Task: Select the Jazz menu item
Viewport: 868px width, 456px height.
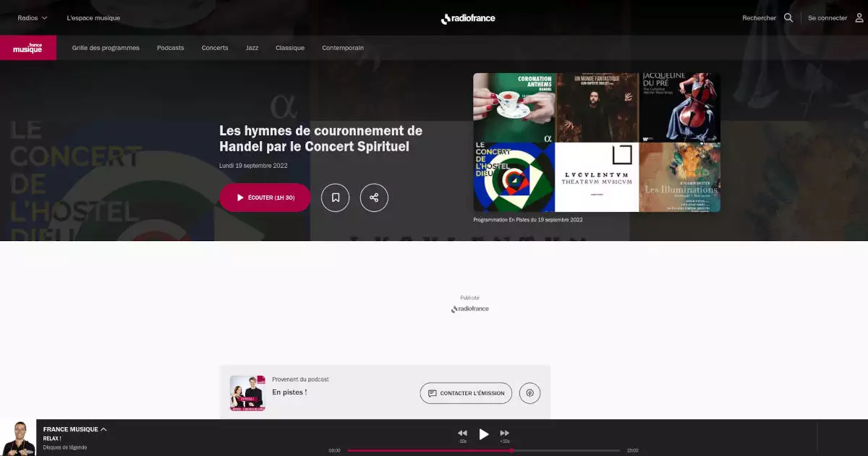Action: tap(252, 48)
